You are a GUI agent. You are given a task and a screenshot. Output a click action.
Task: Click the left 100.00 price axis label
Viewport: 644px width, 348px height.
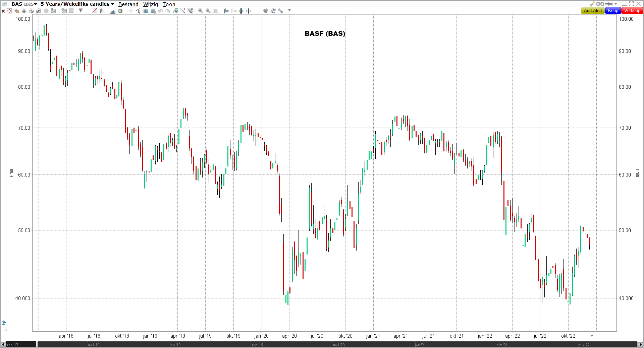pos(23,19)
